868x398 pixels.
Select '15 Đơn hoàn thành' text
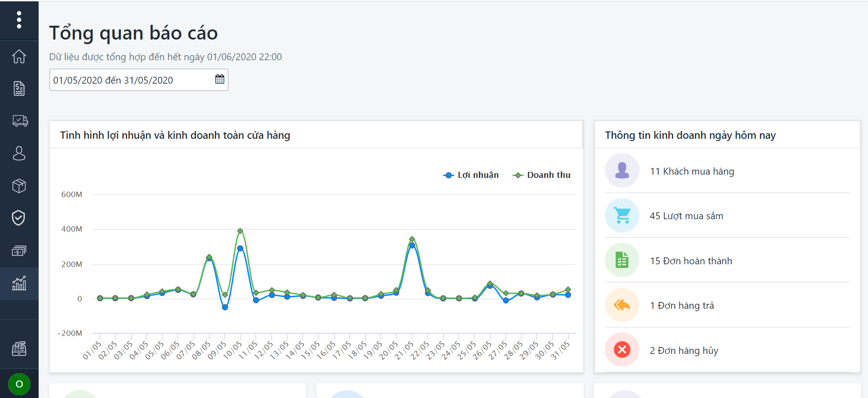tap(691, 261)
